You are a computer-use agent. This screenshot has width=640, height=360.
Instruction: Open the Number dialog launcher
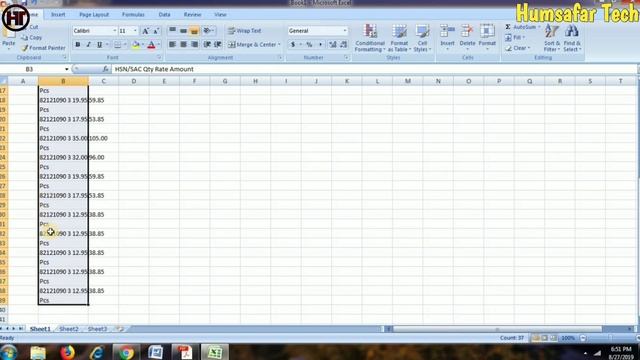coord(346,58)
